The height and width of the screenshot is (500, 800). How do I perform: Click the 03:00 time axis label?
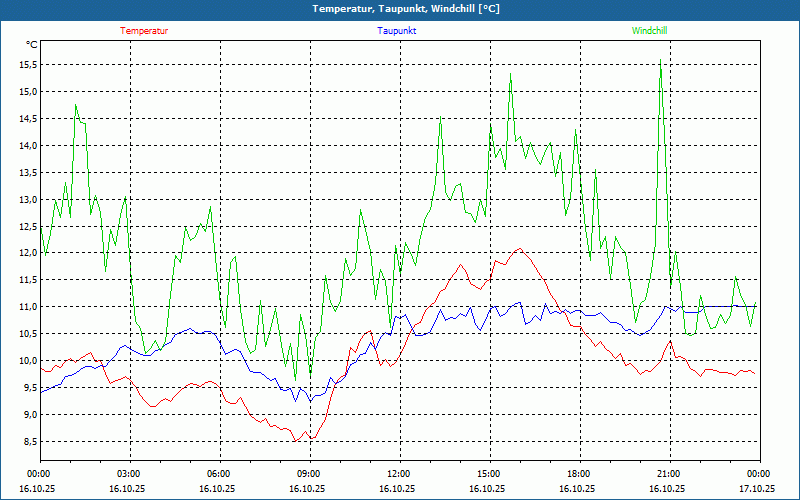131,474
